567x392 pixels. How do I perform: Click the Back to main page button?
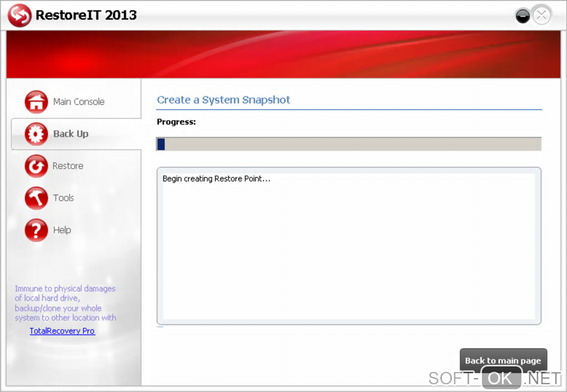tap(503, 360)
